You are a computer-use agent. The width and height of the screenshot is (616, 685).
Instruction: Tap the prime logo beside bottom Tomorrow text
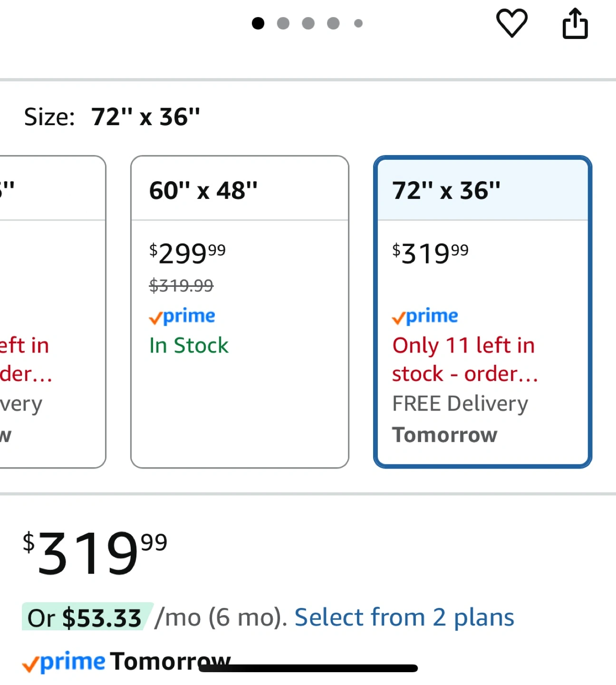[64, 662]
